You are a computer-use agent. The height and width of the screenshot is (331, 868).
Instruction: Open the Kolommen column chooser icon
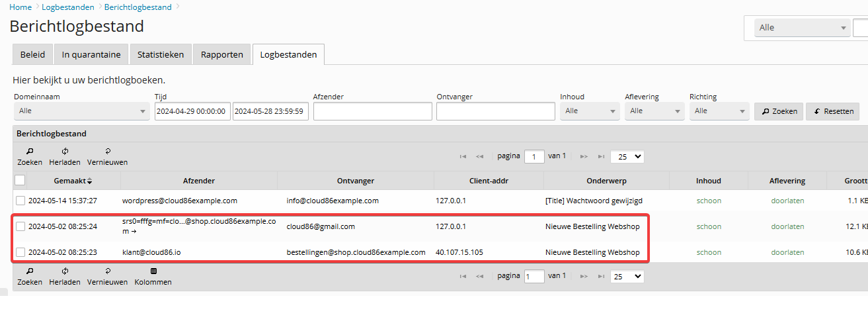[x=153, y=271]
